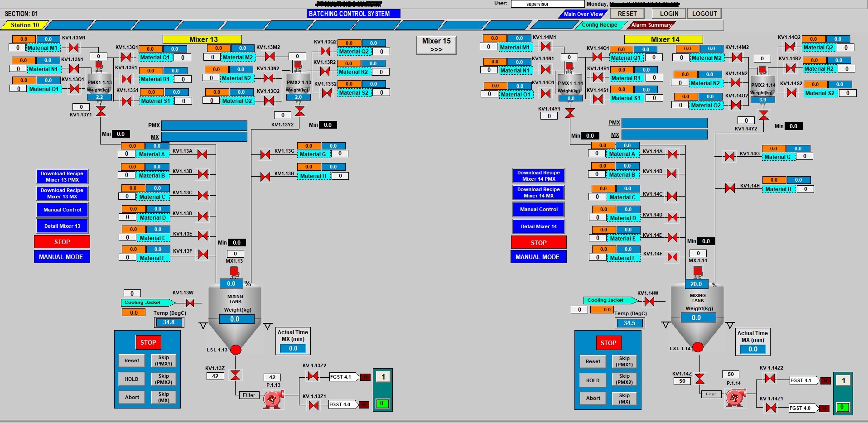Toggle MANUAL MODE for Mixer 13
Viewport: 868px width, 423px height.
coord(62,257)
